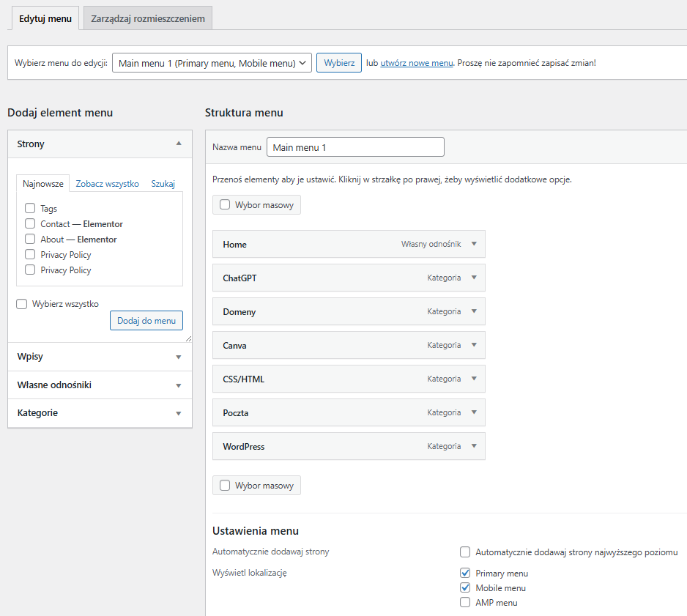Expand the Kategorie section

(100, 413)
